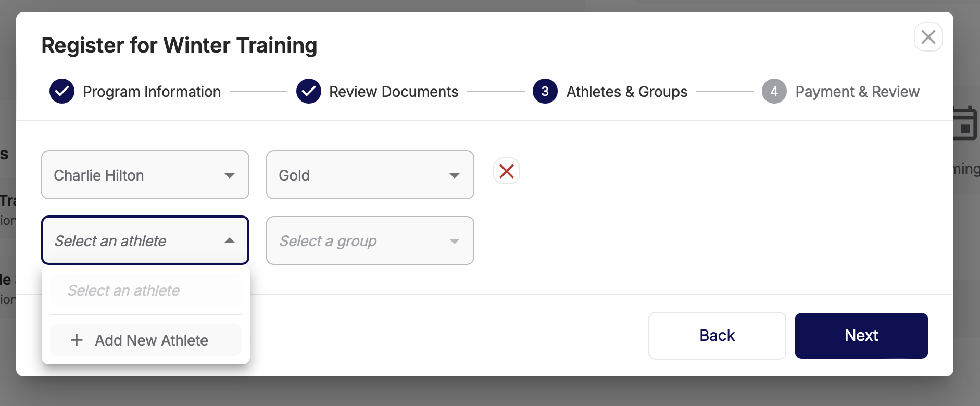Click the checkmark icon for Program Information
This screenshot has width=980, height=406.
point(62,91)
